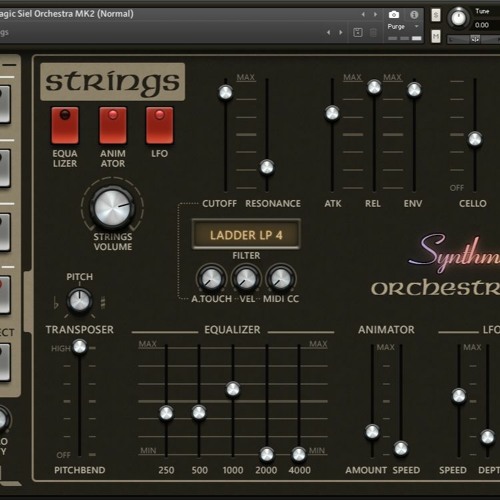Click the Resonance slider handle
The height and width of the screenshot is (500, 500).
click(x=267, y=167)
